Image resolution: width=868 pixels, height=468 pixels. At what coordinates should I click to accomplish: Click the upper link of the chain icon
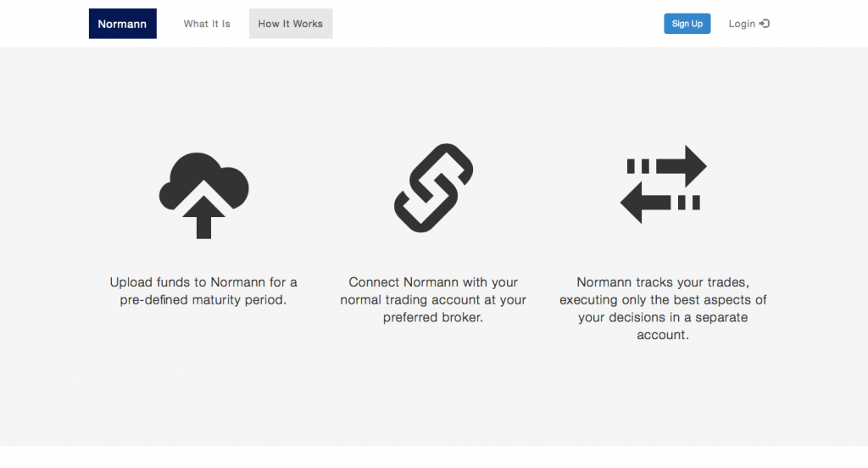click(449, 170)
